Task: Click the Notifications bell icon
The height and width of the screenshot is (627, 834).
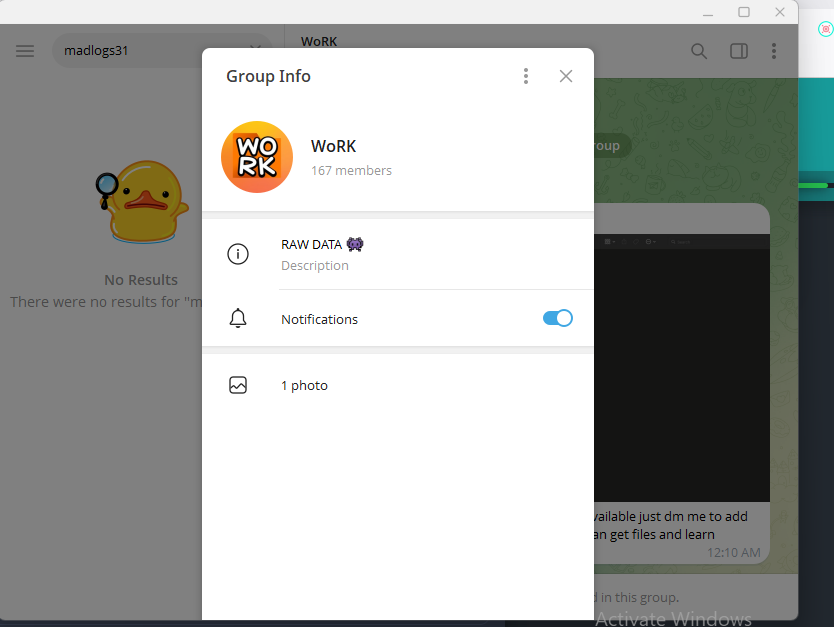Action: coord(238,319)
